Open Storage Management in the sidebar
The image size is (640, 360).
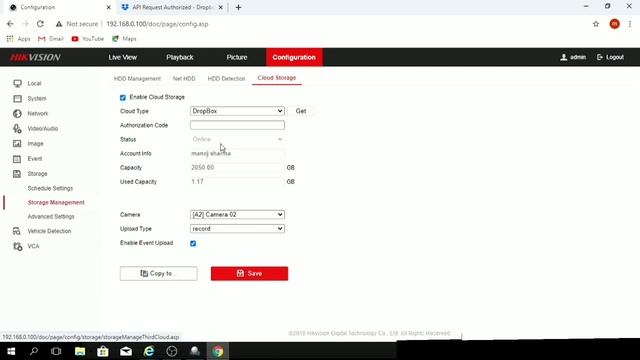pos(56,202)
